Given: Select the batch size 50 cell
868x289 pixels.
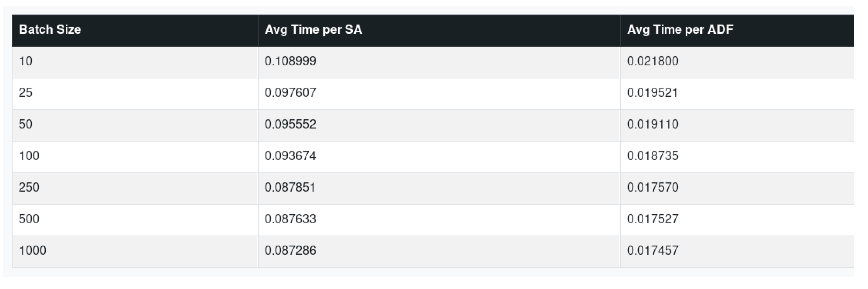Looking at the screenshot, I should pos(26,124).
